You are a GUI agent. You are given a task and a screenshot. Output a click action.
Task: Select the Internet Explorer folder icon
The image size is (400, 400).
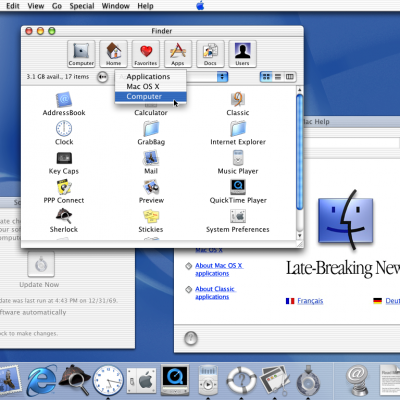tap(238, 129)
